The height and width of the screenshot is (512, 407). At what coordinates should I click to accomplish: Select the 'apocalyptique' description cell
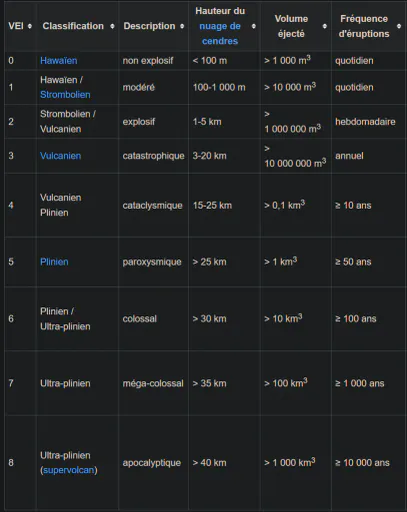click(153, 463)
